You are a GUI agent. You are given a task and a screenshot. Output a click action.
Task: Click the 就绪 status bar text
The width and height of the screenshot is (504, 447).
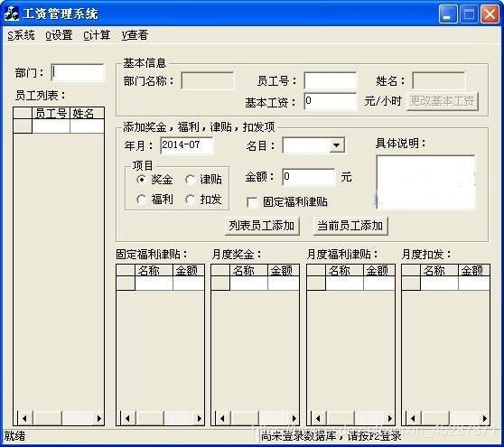coord(14,436)
